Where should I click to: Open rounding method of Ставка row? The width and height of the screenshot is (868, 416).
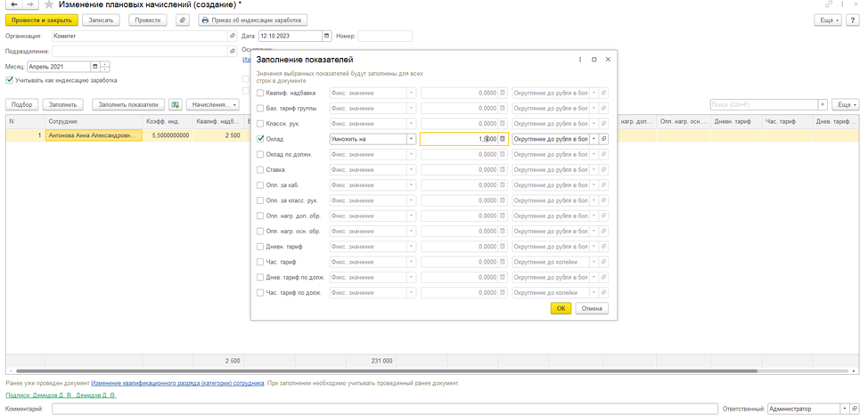(x=604, y=170)
